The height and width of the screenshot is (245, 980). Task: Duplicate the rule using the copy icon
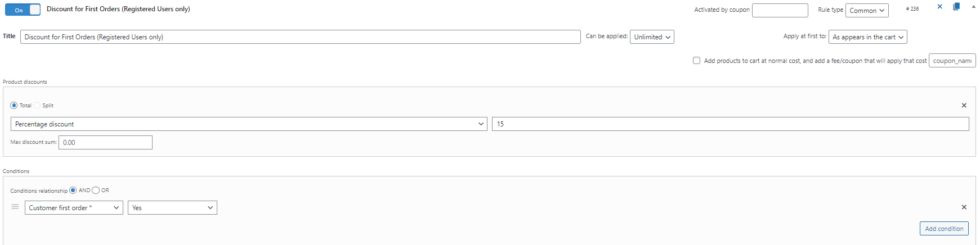(x=956, y=7)
